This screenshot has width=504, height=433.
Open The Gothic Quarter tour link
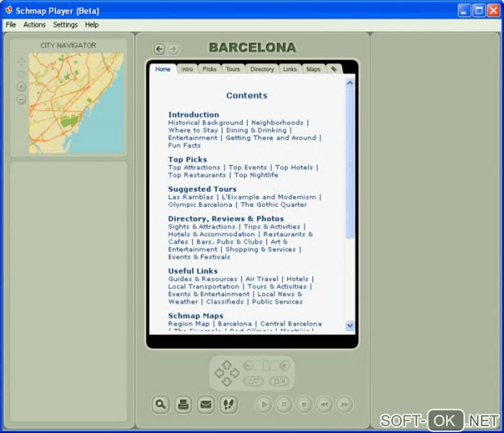pos(274,205)
